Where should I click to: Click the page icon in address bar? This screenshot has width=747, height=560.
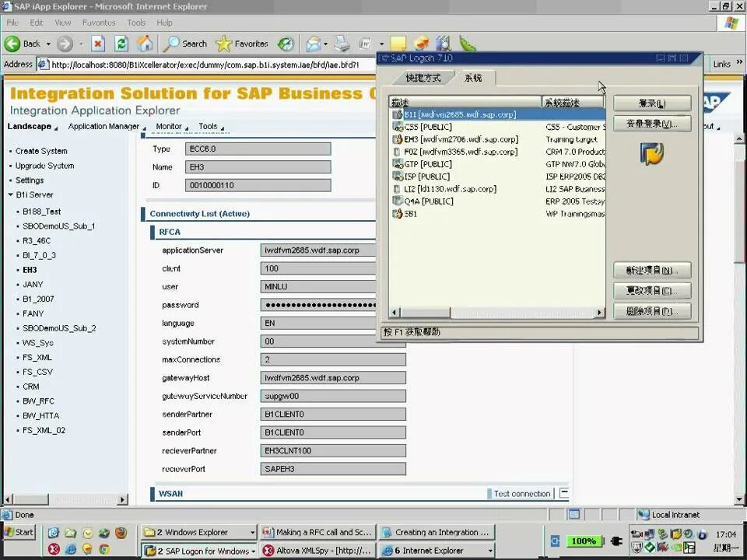click(43, 65)
